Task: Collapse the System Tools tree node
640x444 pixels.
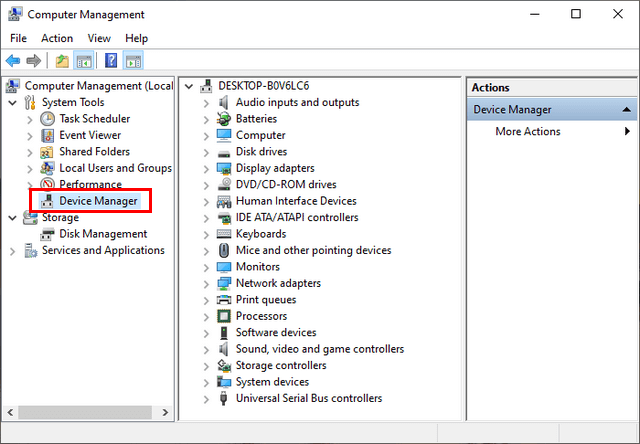Action: click(x=13, y=102)
